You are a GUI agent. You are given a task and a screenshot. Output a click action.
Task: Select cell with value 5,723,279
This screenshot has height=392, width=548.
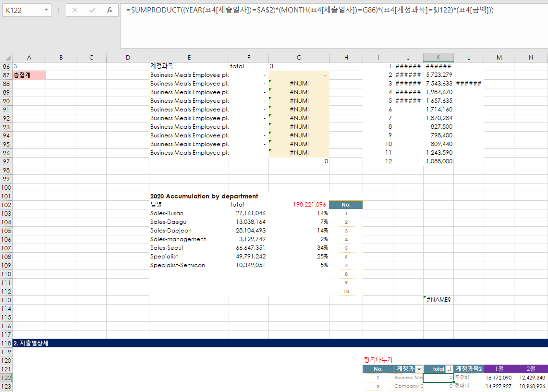[x=438, y=75]
